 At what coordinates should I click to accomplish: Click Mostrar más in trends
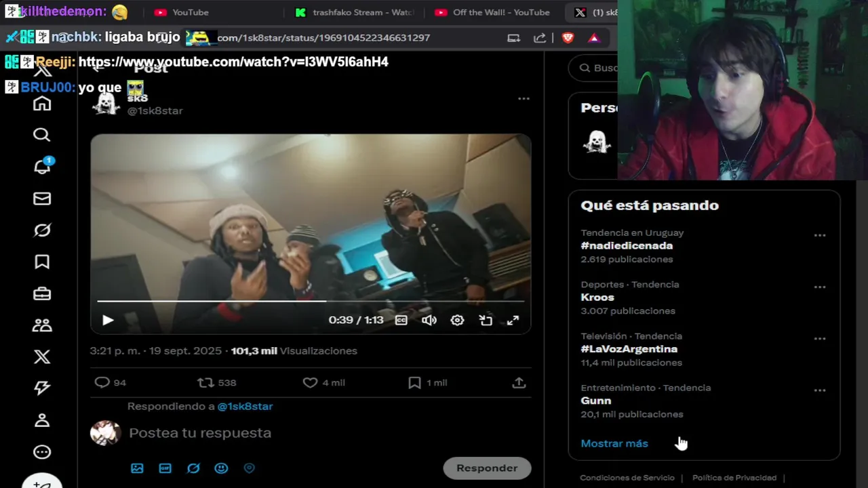(x=614, y=443)
